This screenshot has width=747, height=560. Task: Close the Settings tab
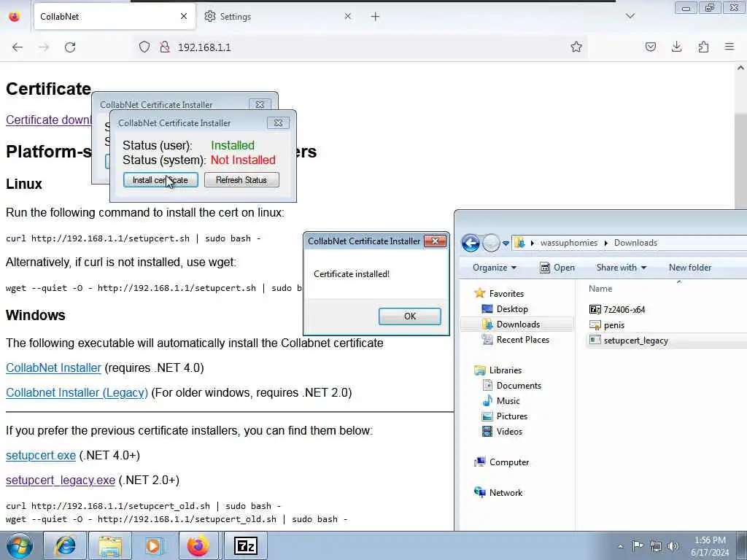tap(348, 16)
